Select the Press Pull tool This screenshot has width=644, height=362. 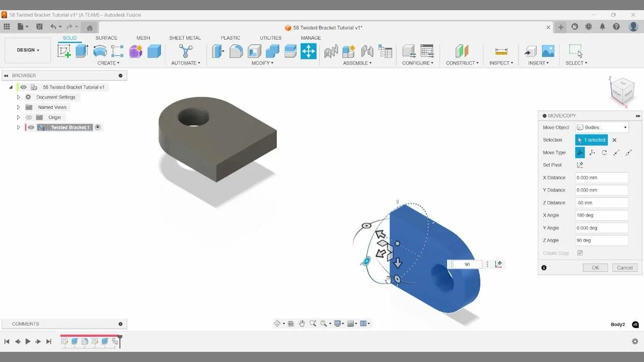pos(218,51)
